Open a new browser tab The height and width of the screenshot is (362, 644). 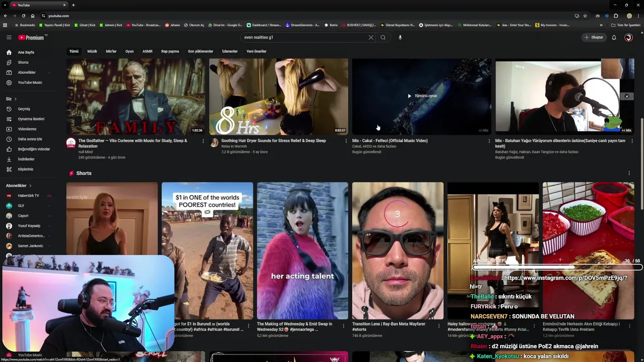pyautogui.click(x=73, y=5)
